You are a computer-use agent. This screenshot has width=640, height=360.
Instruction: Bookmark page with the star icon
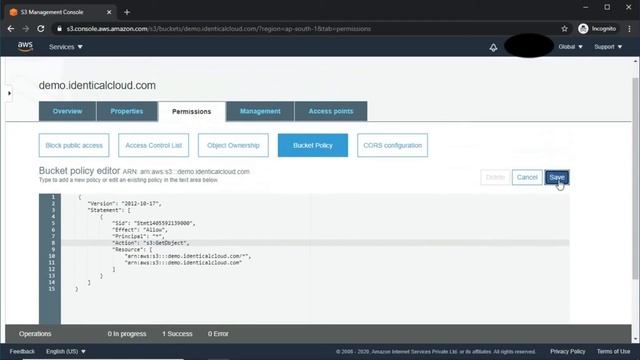pyautogui.click(x=564, y=29)
